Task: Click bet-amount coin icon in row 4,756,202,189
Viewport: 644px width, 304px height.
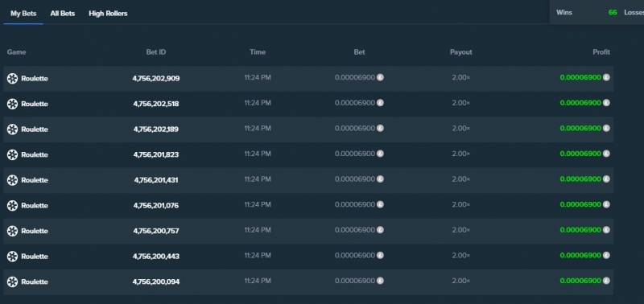Action: [380, 128]
